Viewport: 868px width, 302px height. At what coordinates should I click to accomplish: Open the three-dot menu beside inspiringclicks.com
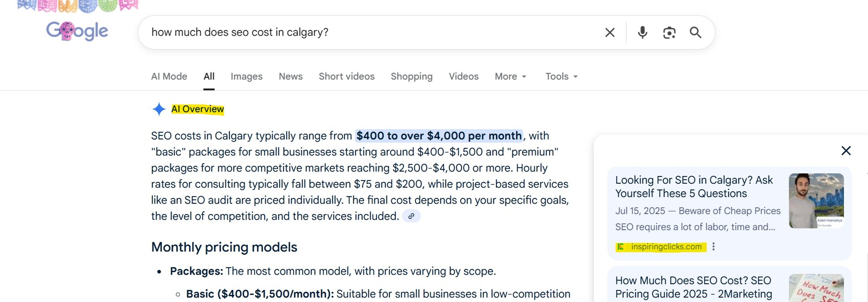[714, 247]
